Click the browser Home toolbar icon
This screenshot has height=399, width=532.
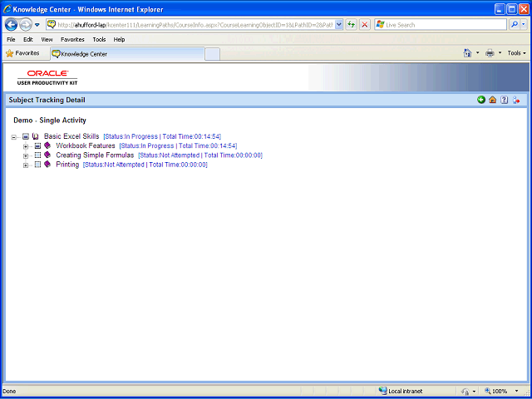click(x=467, y=53)
